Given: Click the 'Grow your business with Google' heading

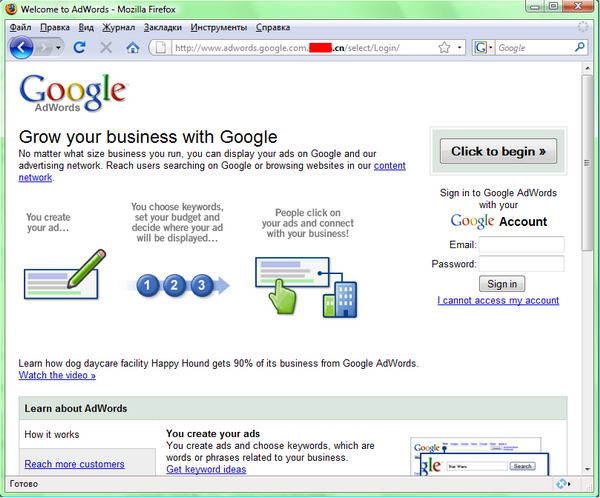Looking at the screenshot, I should click(x=148, y=137).
